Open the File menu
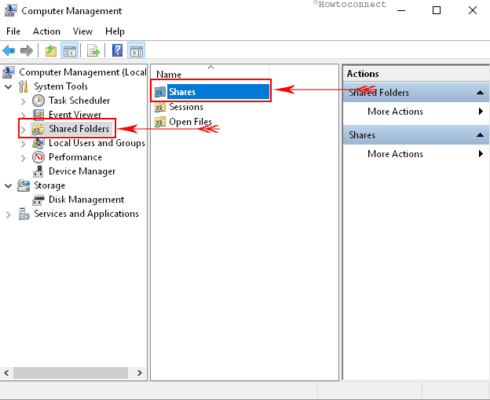Screen dimensions: 490x400 tap(13, 31)
